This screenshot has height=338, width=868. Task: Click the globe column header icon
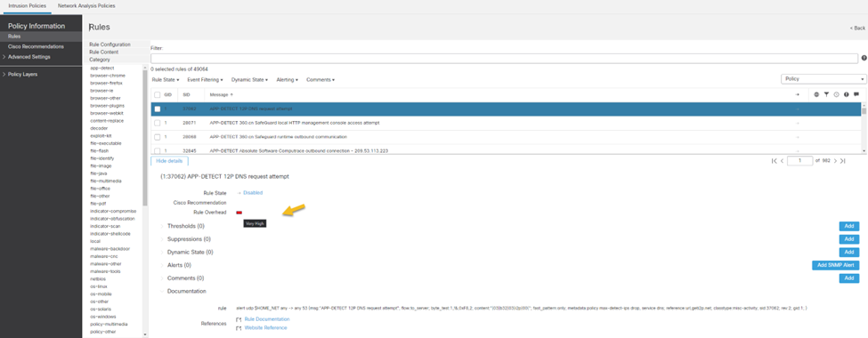tap(816, 94)
